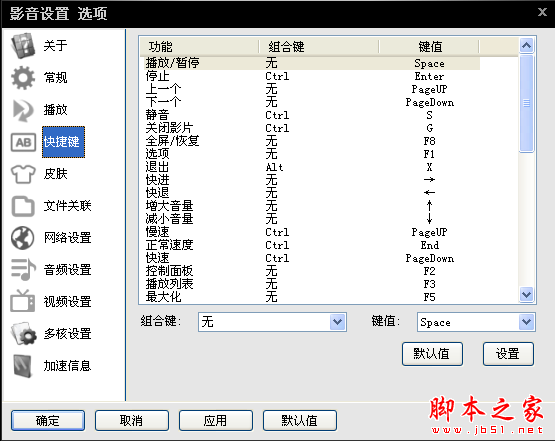555x441 pixels.
Task: Click the 播放 arrow icon
Action: click(23, 110)
